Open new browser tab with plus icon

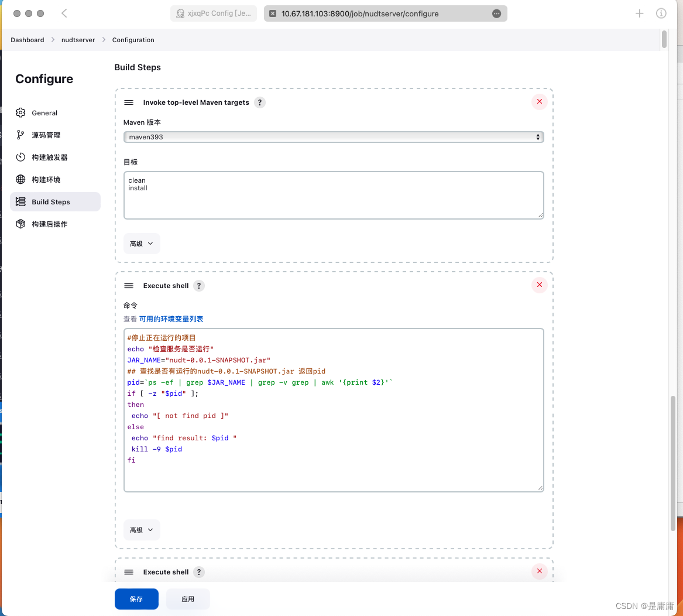639,13
